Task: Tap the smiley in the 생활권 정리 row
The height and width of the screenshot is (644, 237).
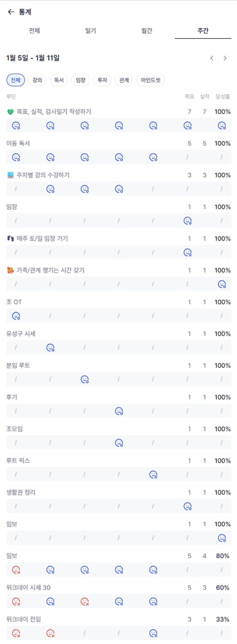Action: (187, 506)
